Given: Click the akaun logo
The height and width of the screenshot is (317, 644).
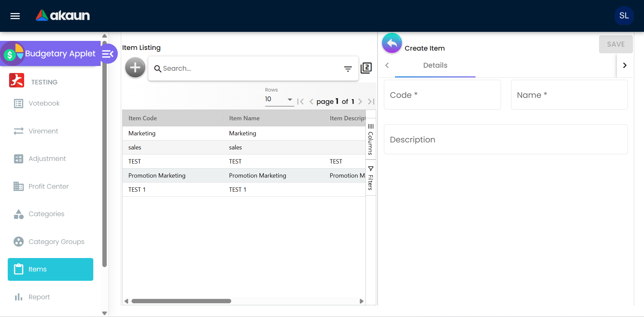Looking at the screenshot, I should tap(63, 15).
